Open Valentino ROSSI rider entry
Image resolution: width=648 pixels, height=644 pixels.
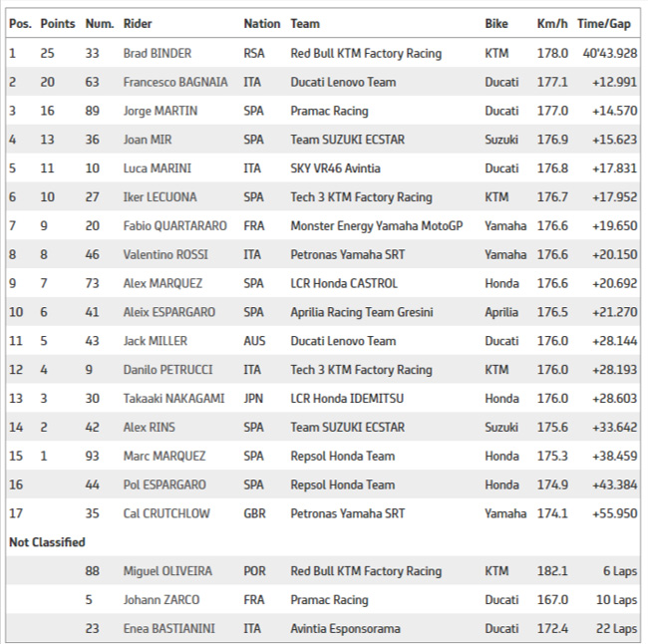pos(165,254)
